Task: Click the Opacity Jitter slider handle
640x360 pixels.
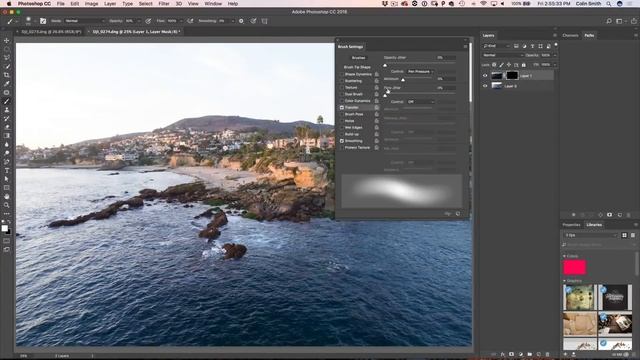Action: (385, 65)
